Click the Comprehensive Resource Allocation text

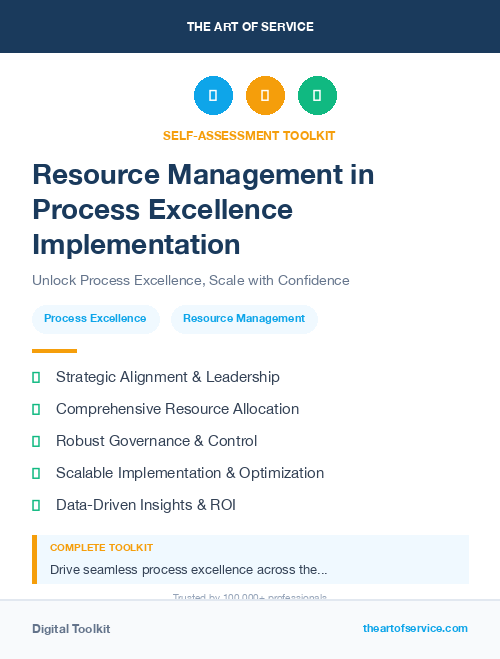177,409
